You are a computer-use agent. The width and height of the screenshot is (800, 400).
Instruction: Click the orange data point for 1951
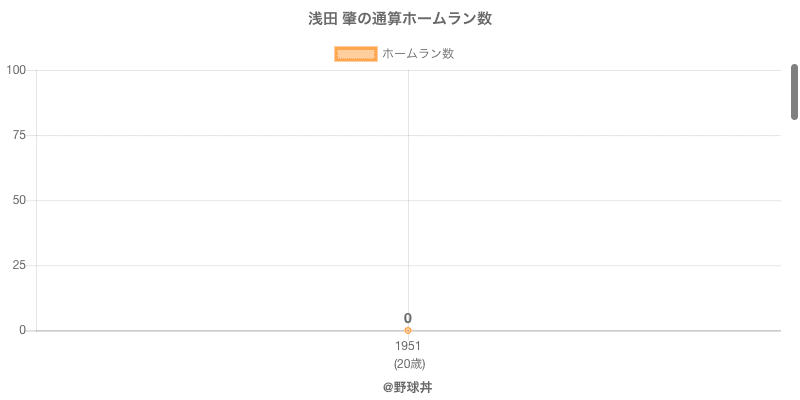point(408,330)
